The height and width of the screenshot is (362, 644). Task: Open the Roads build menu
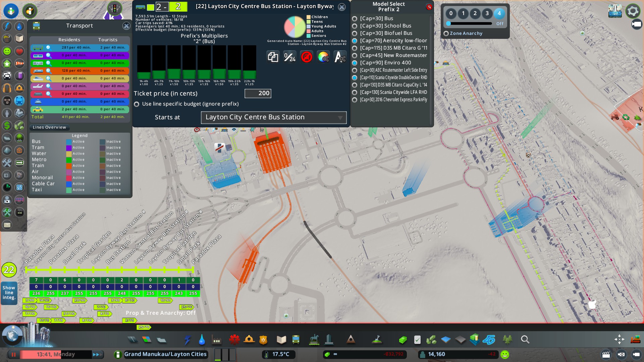click(x=132, y=340)
